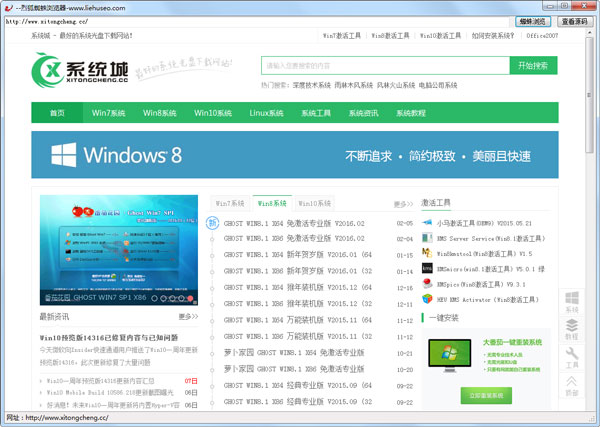This screenshot has width=600, height=427.
Task: Open GHOST WIN8.1 X64 免激活专业版 V2016.02
Action: pos(294,223)
